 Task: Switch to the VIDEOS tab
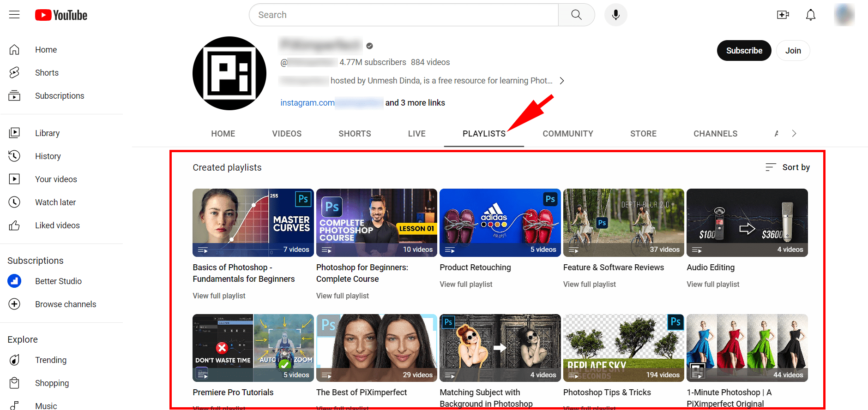click(x=287, y=133)
